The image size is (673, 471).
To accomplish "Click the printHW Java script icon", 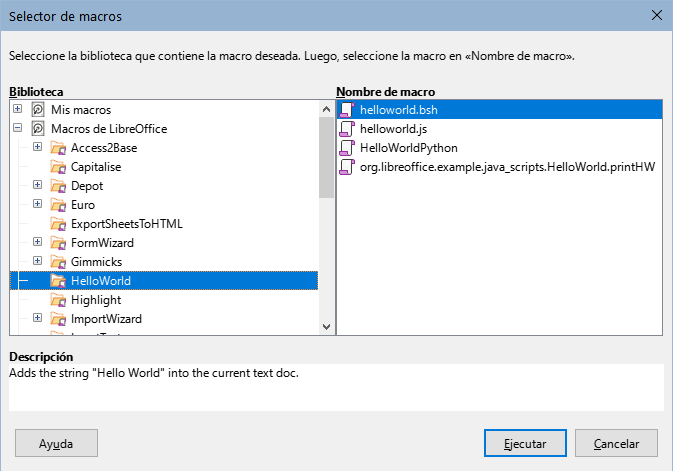I will tap(347, 167).
